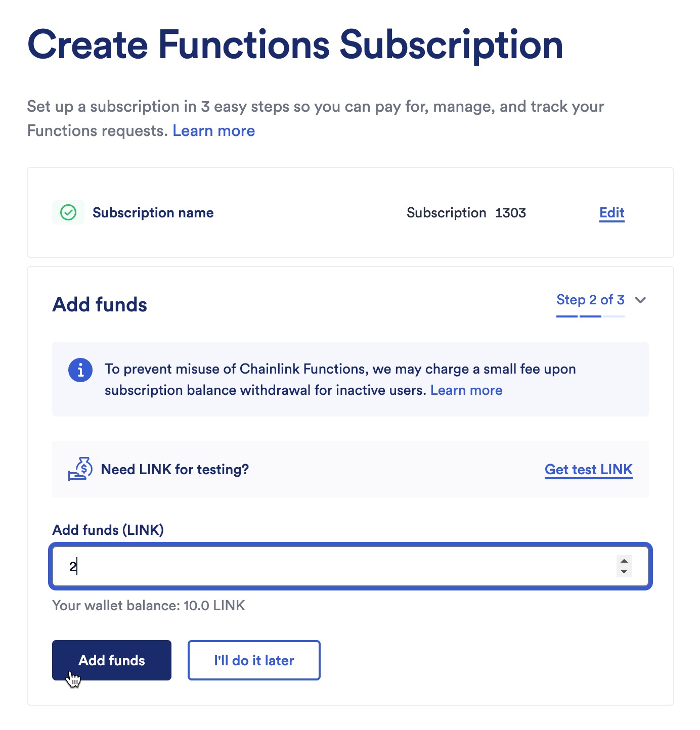Click the Subscription 1303 text
Image resolution: width=700 pixels, height=730 pixels.
tap(466, 213)
